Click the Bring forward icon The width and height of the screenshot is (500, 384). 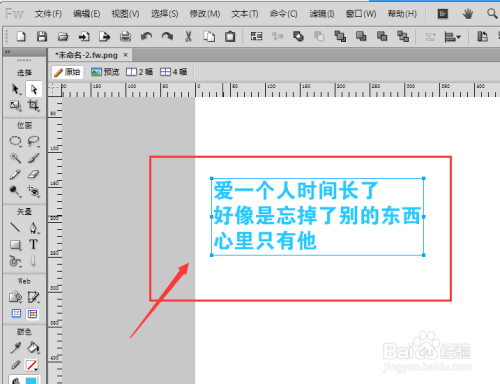click(361, 36)
